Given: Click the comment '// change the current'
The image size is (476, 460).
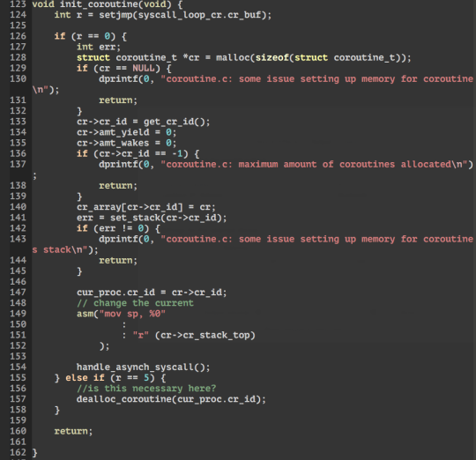Looking at the screenshot, I should 135,303.
